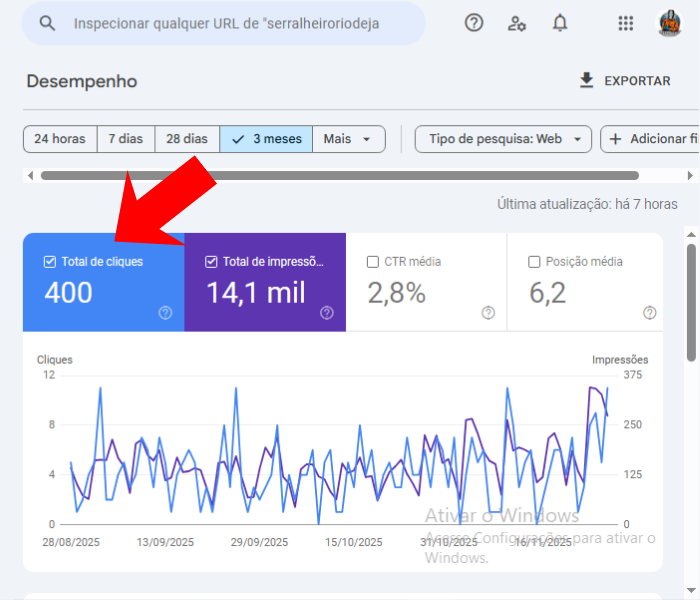Expand the Mais date range dropdown
Image resolution: width=700 pixels, height=600 pixels.
348,139
